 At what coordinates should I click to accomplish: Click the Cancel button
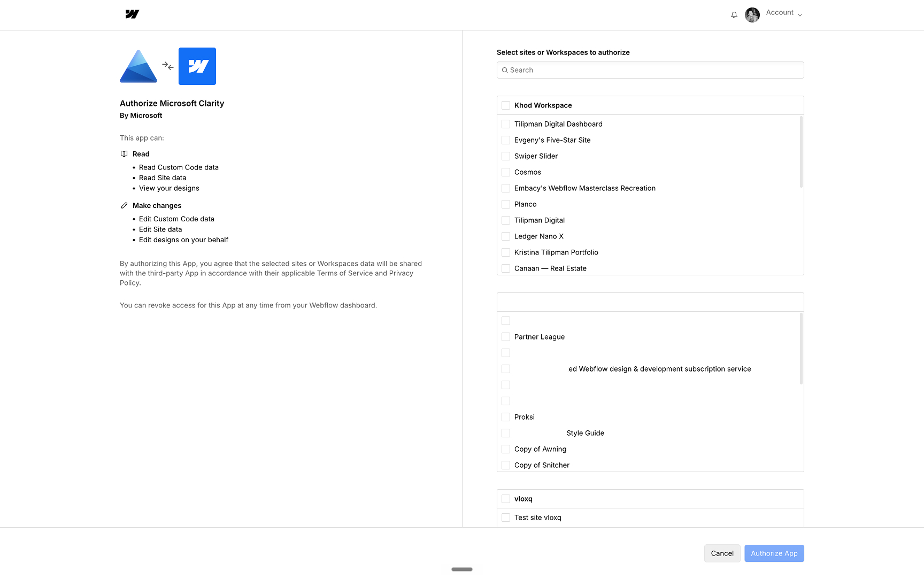click(x=722, y=553)
